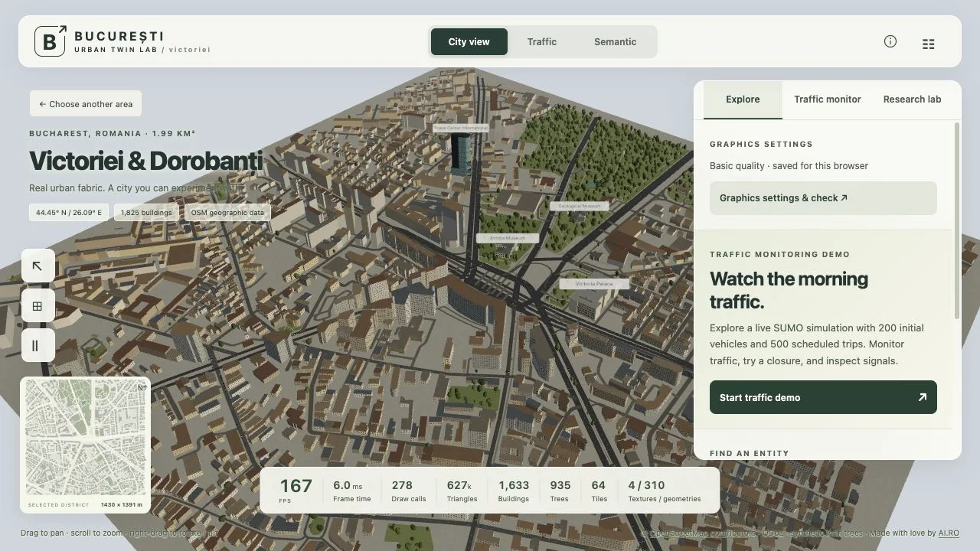Click the Basic quality saved for this browser text

[x=789, y=166]
